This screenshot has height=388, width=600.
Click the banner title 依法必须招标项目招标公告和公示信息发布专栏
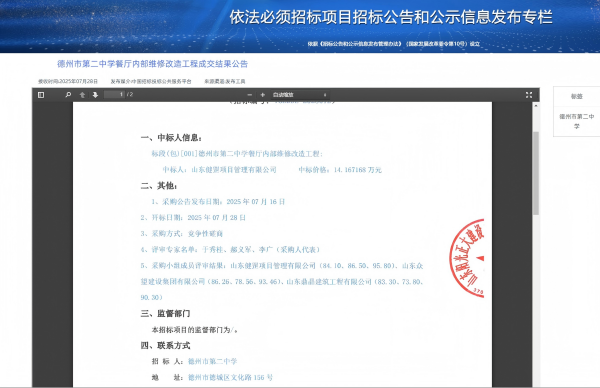click(x=391, y=18)
